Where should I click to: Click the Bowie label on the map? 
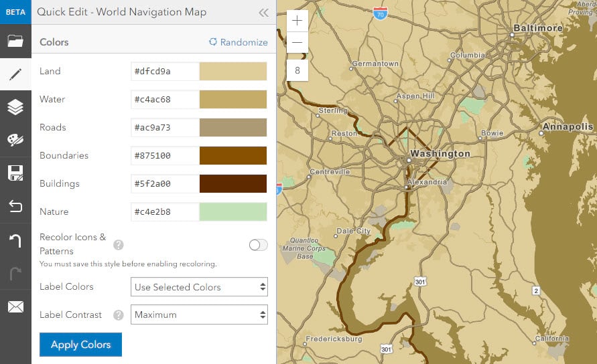(492, 133)
